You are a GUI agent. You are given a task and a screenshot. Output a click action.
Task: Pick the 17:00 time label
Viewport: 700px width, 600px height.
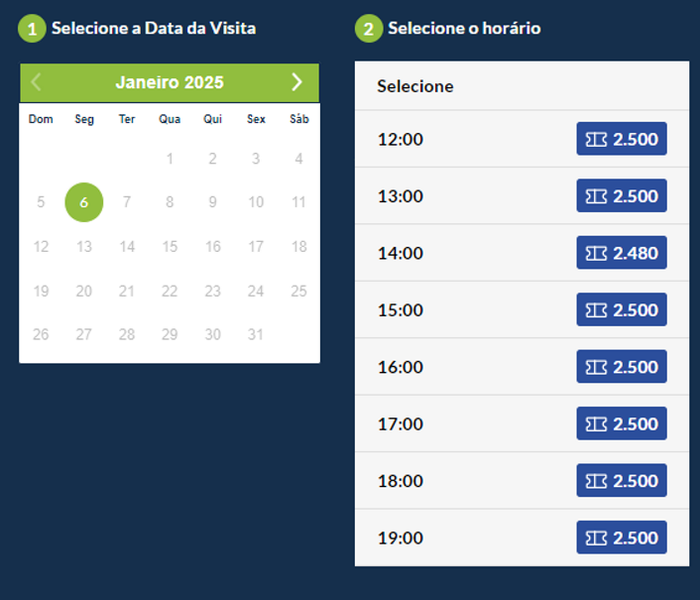click(x=401, y=423)
